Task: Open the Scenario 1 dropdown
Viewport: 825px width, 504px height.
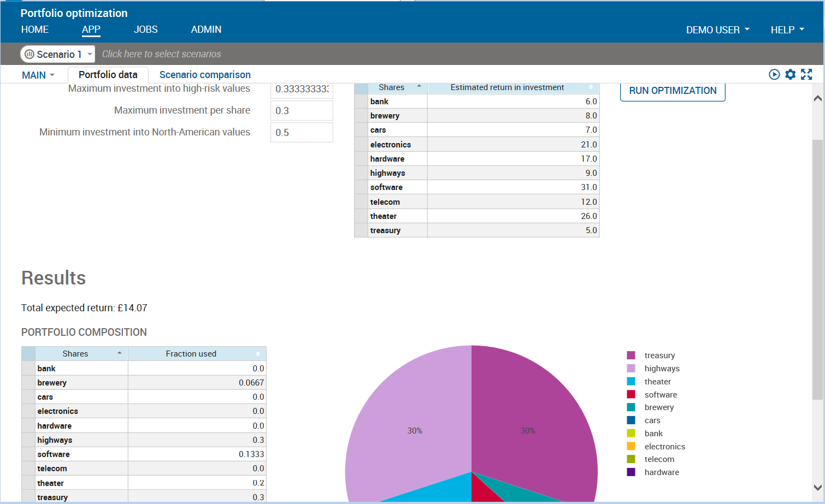Action: click(89, 54)
